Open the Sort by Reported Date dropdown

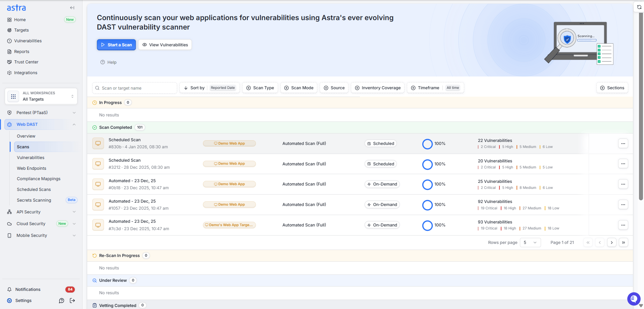click(x=210, y=88)
